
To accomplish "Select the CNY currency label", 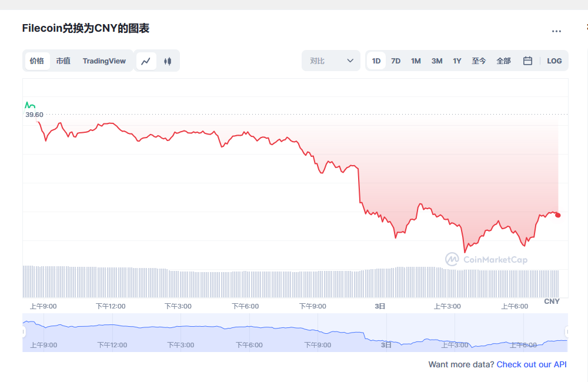I will [552, 301].
